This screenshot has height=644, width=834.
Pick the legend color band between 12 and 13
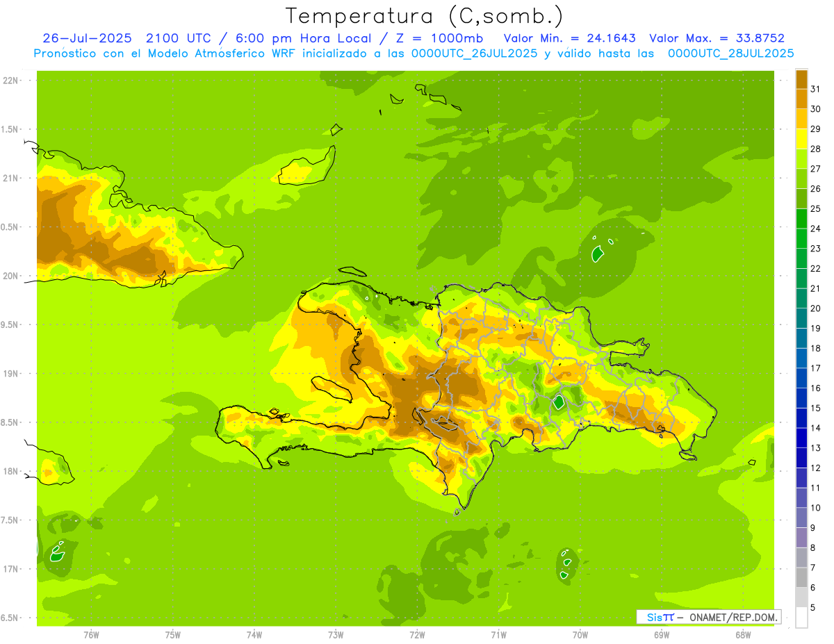click(x=801, y=458)
